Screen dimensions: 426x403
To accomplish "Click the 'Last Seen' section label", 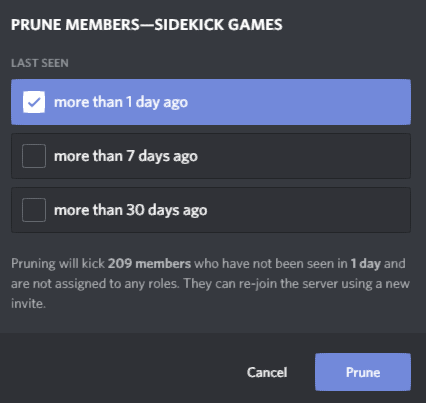I will (x=40, y=63).
